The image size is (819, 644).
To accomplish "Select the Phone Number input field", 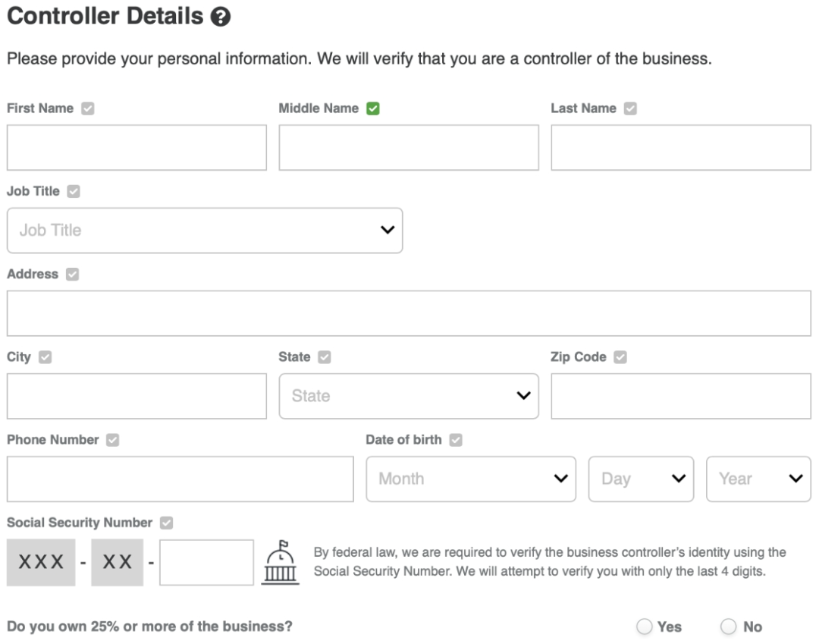I will [x=180, y=479].
